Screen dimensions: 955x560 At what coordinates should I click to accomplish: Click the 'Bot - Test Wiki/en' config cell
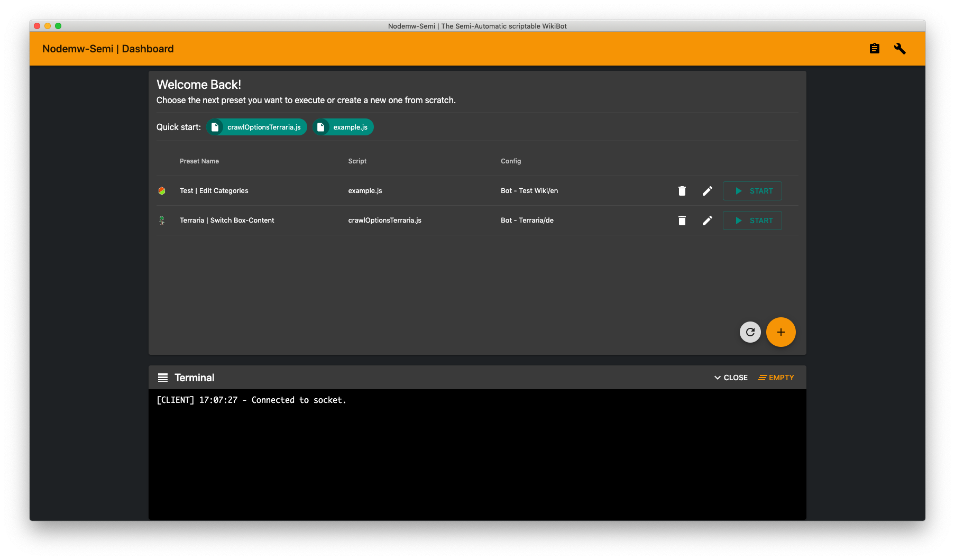(529, 191)
